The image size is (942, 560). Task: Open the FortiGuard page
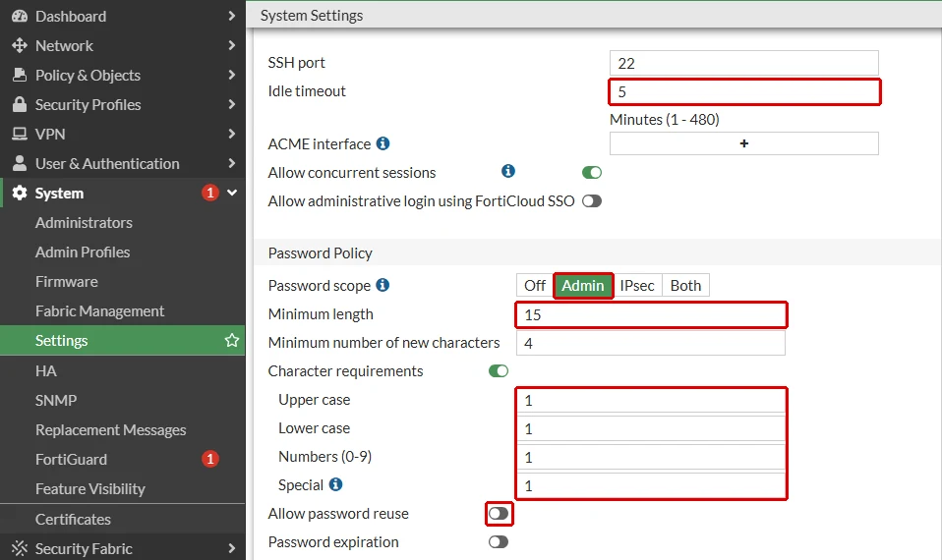[71, 459]
